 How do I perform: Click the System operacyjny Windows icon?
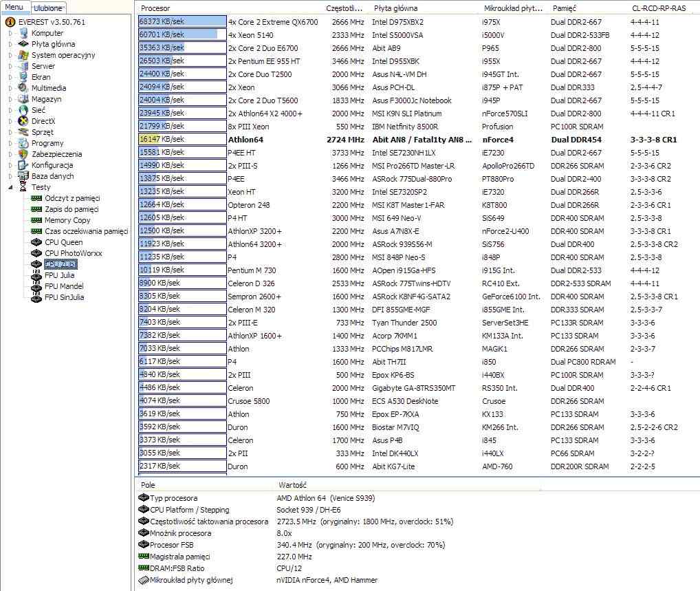click(23, 55)
